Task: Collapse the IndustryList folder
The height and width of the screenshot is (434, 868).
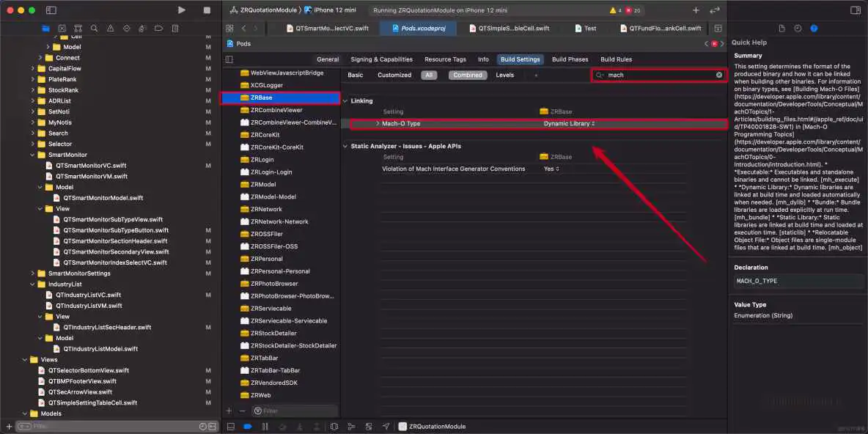Action: 33,284
